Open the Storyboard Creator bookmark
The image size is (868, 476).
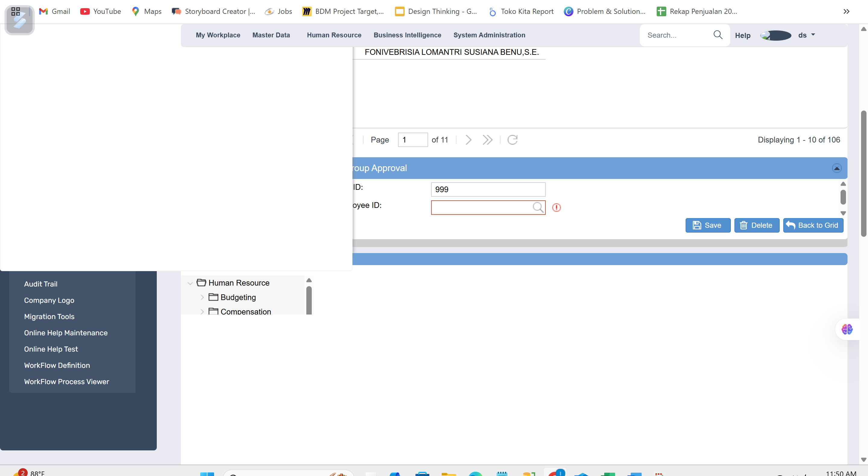pos(213,11)
